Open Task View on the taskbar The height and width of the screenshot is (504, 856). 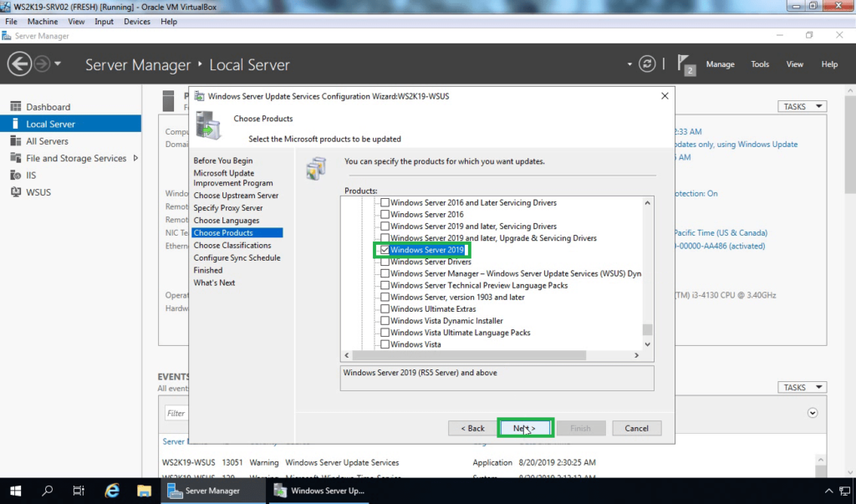[79, 491]
